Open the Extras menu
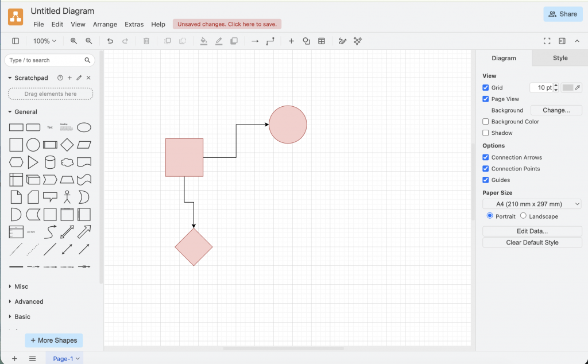588x364 pixels. [134, 24]
